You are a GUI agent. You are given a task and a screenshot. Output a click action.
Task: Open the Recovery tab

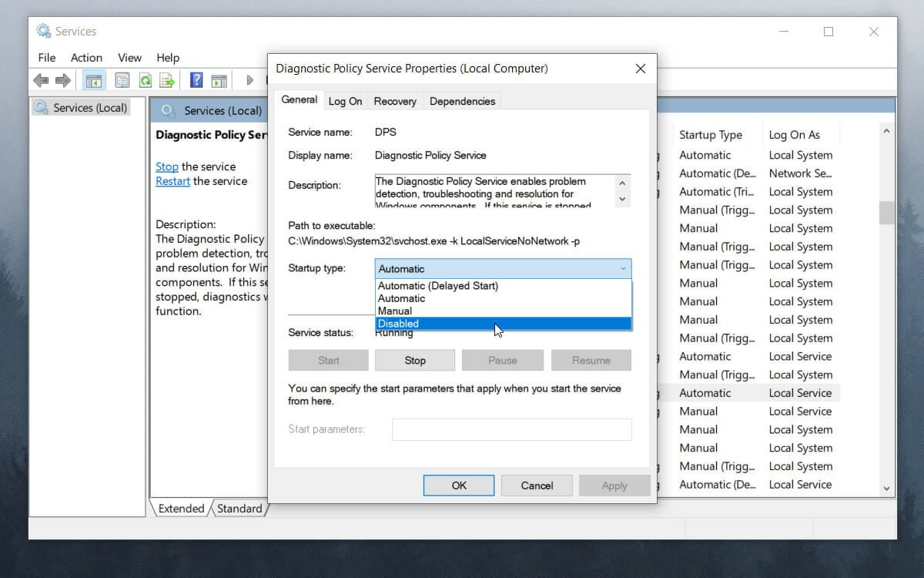pos(395,101)
